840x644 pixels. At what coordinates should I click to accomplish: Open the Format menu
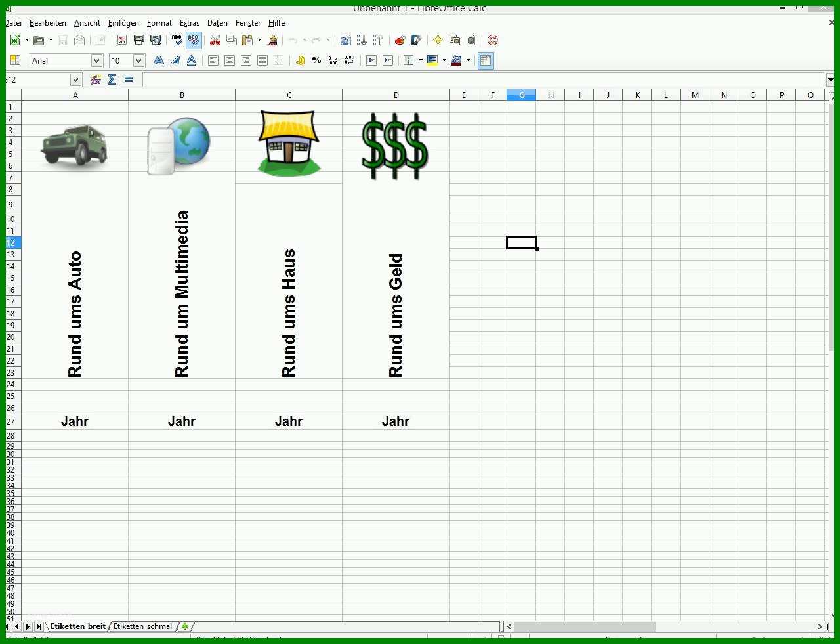coord(159,23)
